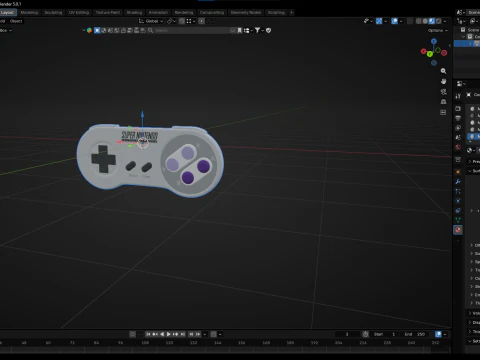
Task: Click the zoom view magnifier icon
Action: click(443, 71)
